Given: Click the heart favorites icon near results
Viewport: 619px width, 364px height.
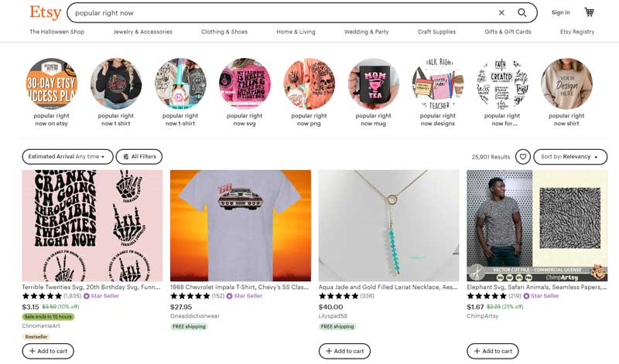Looking at the screenshot, I should pyautogui.click(x=523, y=157).
